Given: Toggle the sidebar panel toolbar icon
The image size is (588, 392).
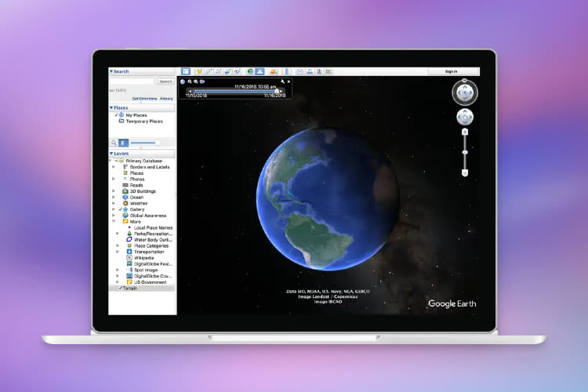Looking at the screenshot, I should [186, 71].
